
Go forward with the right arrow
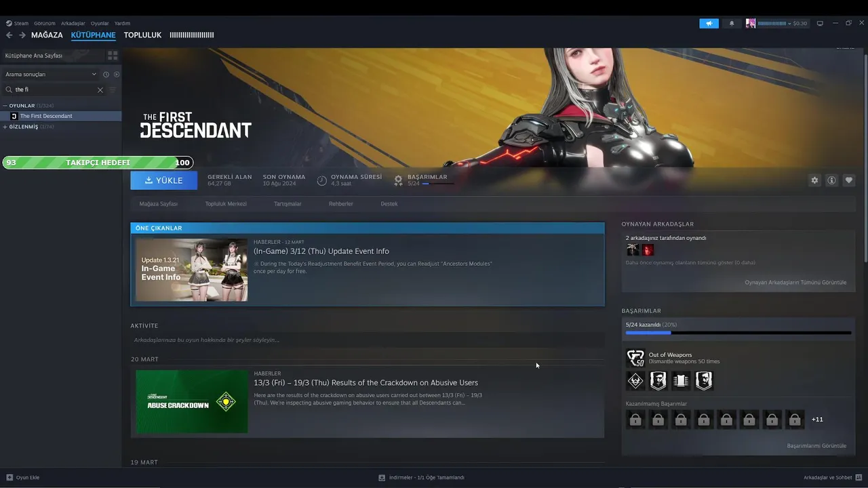tap(22, 35)
